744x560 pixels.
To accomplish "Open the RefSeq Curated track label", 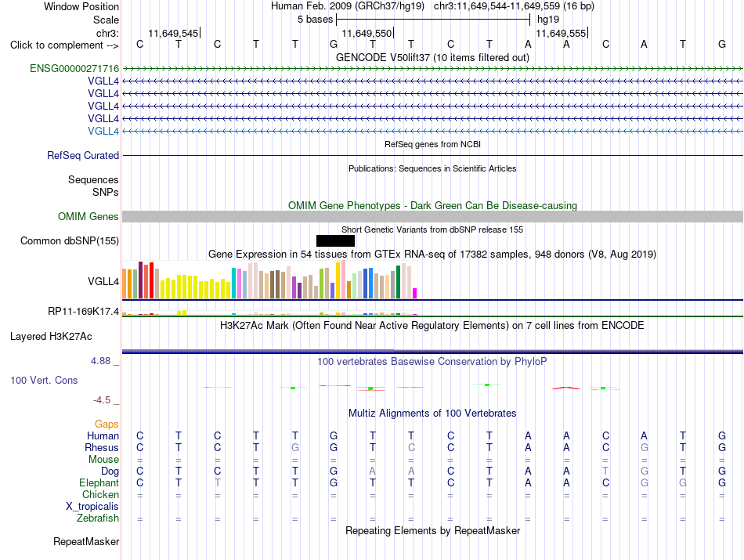I will pyautogui.click(x=83, y=155).
